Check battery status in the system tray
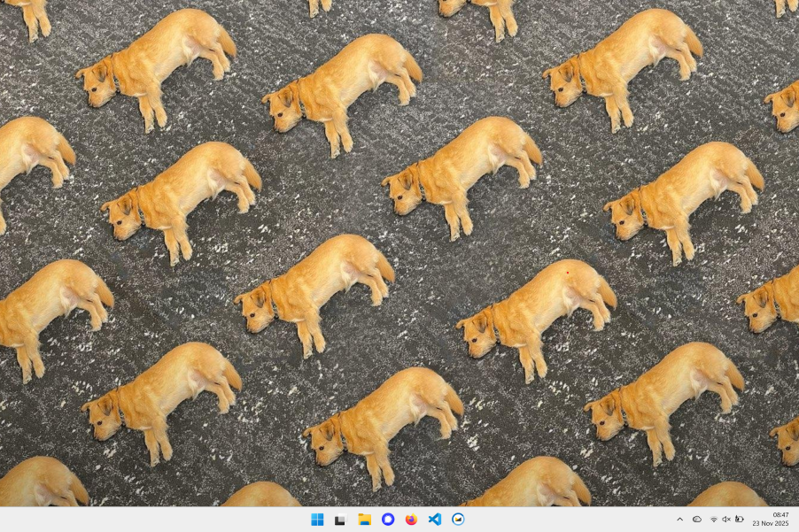 tap(740, 520)
